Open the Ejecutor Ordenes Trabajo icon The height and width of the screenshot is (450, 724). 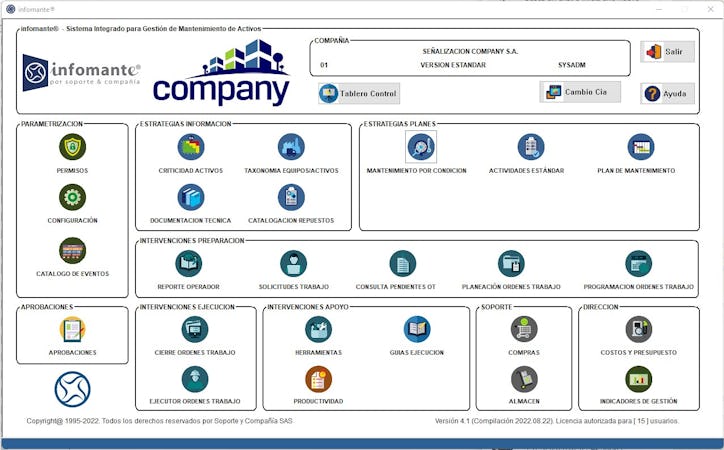(195, 379)
